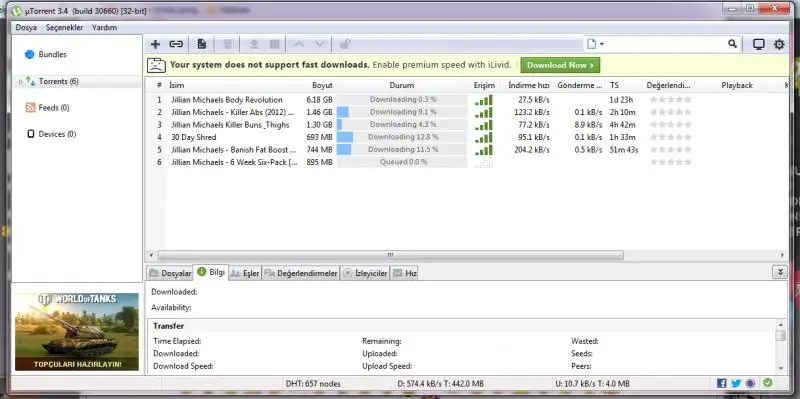Click Move Down Queue arrow icon
Image resolution: width=800 pixels, height=399 pixels.
coord(319,44)
